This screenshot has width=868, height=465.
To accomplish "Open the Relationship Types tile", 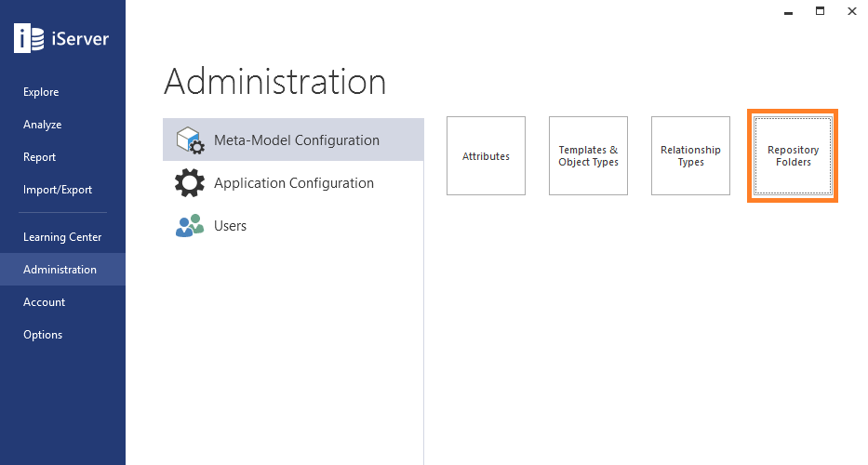I will (x=691, y=155).
